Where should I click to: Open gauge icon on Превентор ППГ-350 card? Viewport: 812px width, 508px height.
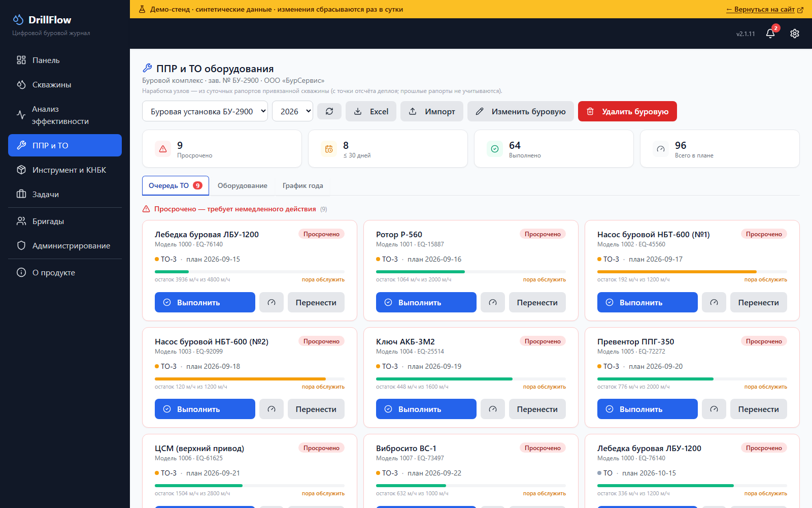[714, 409]
